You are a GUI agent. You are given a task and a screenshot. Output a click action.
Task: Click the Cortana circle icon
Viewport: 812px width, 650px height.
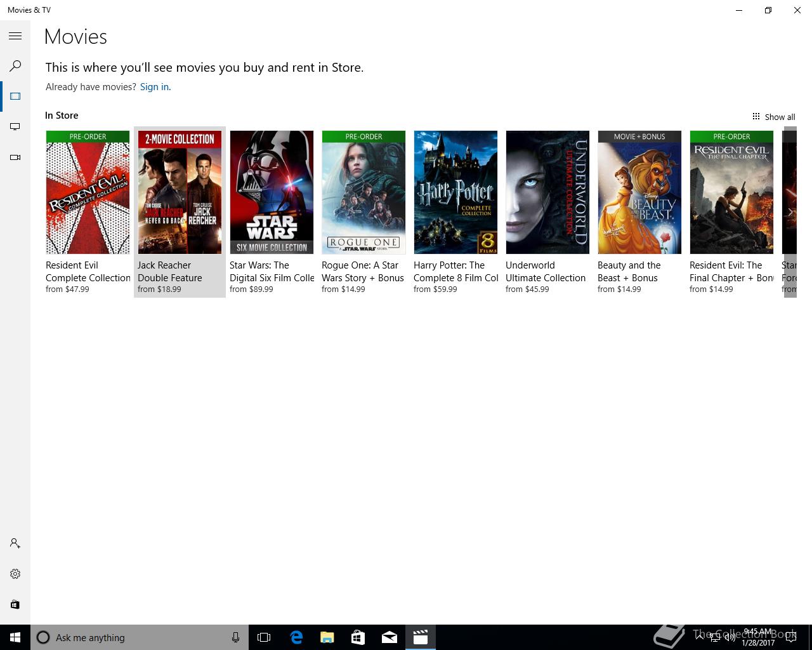coord(43,637)
